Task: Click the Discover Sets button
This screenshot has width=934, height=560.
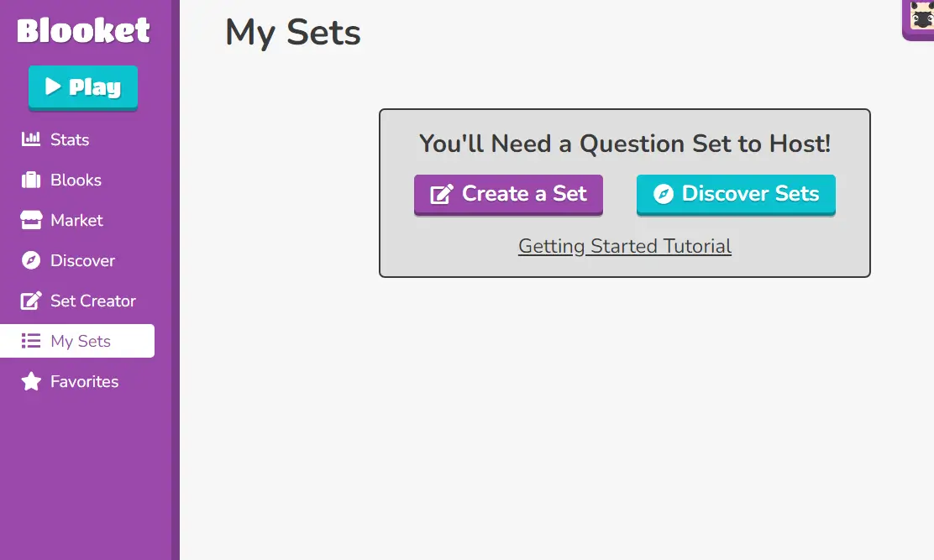Action: pyautogui.click(x=736, y=194)
